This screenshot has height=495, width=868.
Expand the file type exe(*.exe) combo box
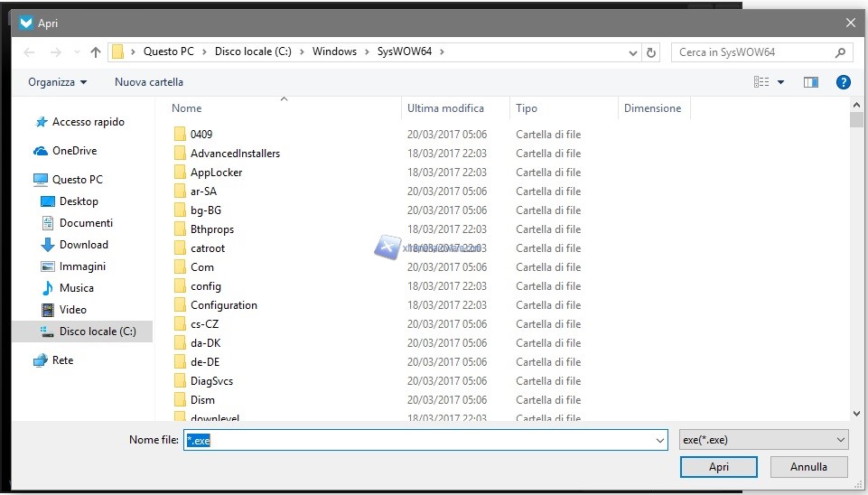coord(763,440)
